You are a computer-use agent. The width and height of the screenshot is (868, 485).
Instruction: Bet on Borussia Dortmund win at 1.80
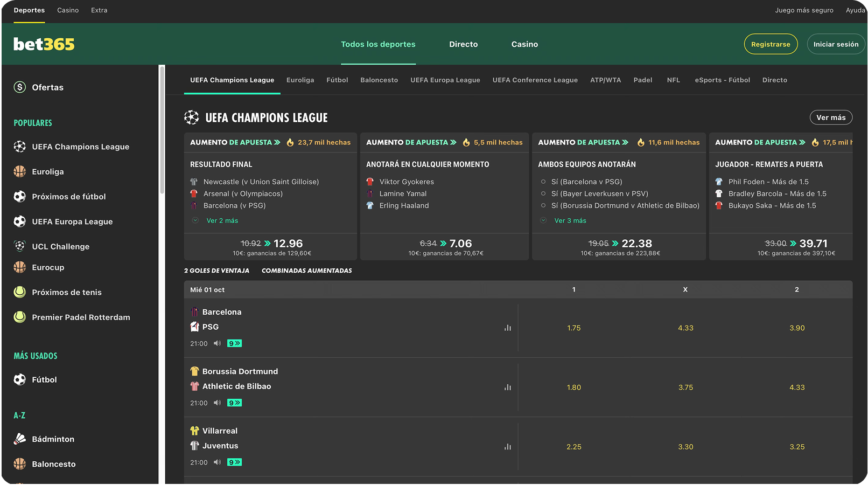coord(574,387)
